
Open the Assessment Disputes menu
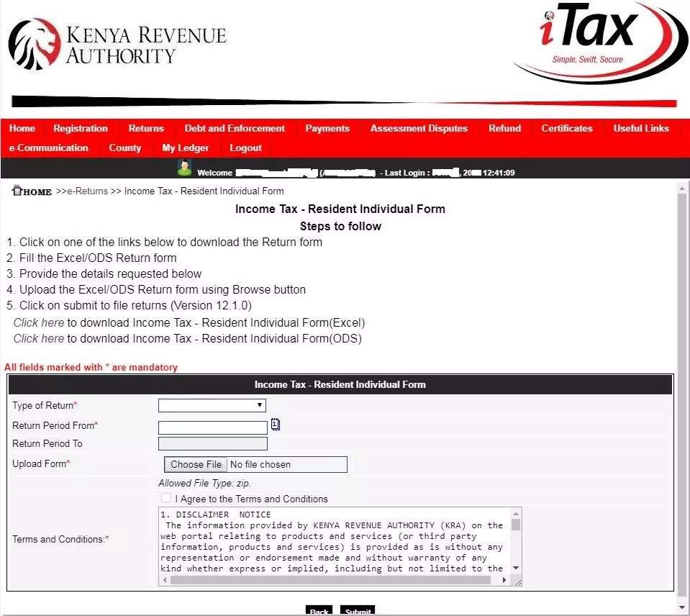coord(419,128)
